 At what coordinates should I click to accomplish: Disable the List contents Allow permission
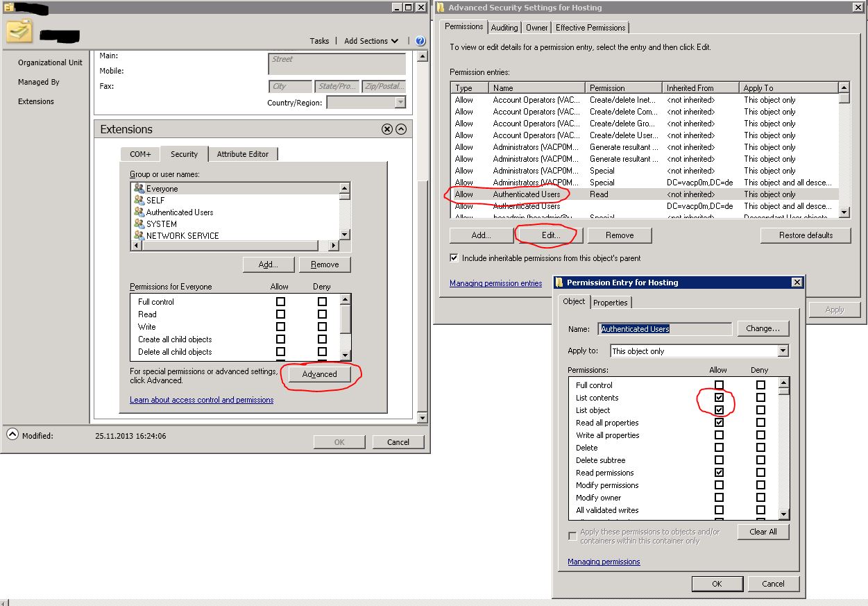[x=720, y=398]
